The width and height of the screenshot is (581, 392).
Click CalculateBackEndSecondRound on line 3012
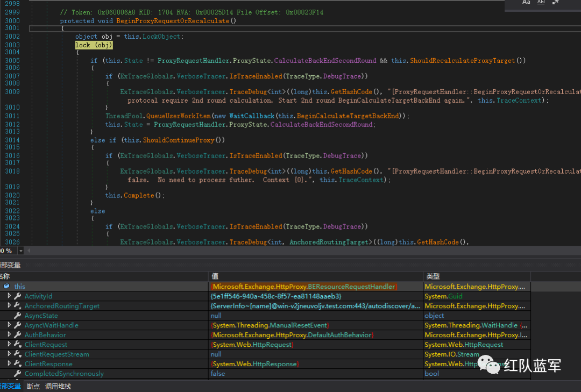coord(321,125)
